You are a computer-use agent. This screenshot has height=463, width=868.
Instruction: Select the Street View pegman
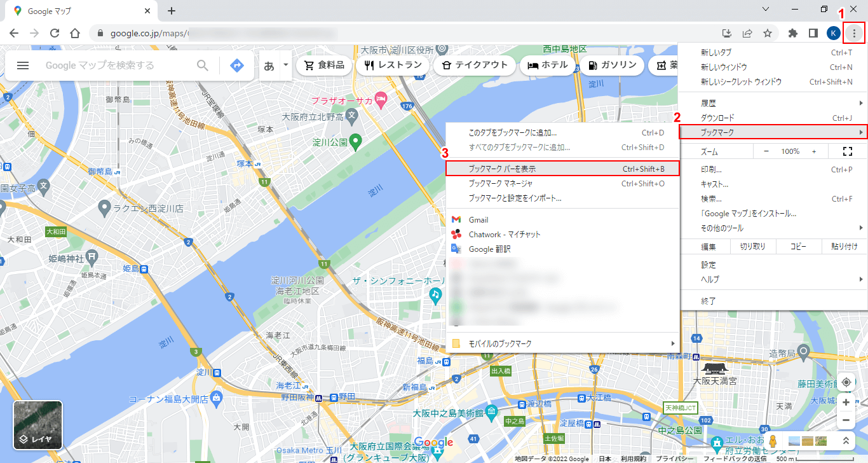[x=773, y=441]
